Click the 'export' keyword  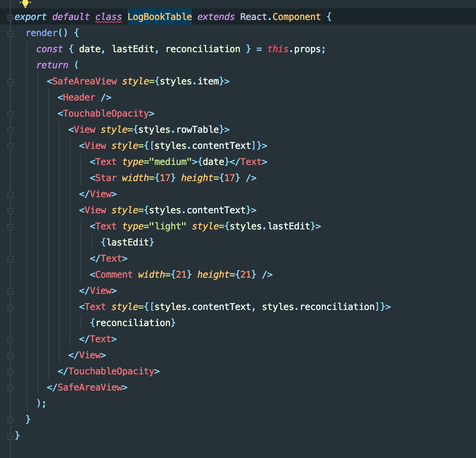click(x=30, y=17)
